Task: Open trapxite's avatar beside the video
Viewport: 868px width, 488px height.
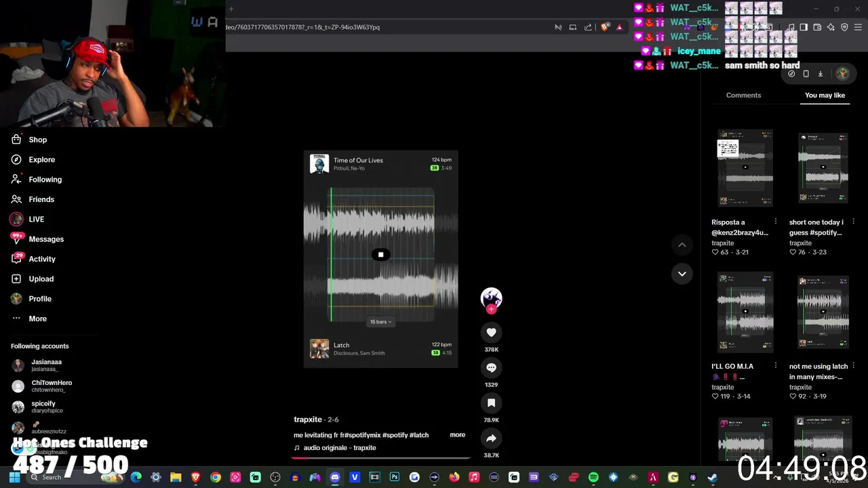Action: coord(492,298)
